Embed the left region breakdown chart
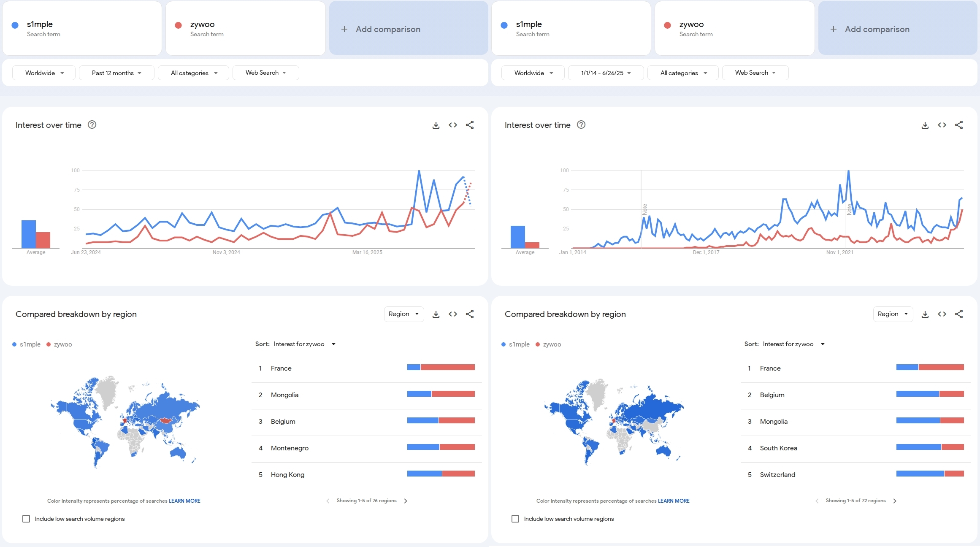Viewport: 980px width, 547px height. (x=453, y=314)
